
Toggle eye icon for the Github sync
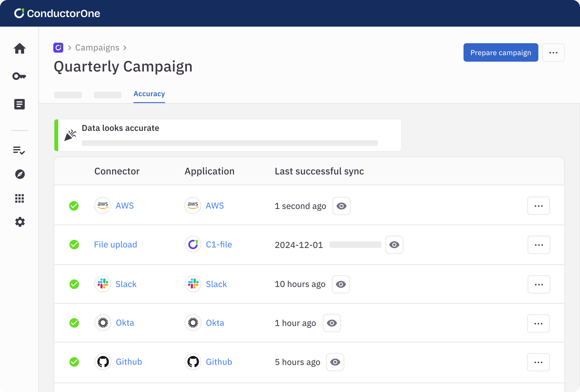tap(335, 362)
